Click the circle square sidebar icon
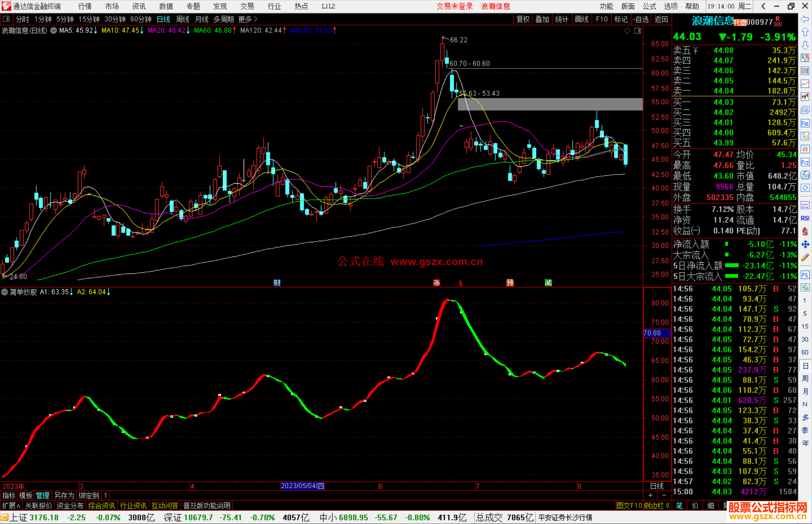This screenshot has width=812, height=524. tap(805, 188)
